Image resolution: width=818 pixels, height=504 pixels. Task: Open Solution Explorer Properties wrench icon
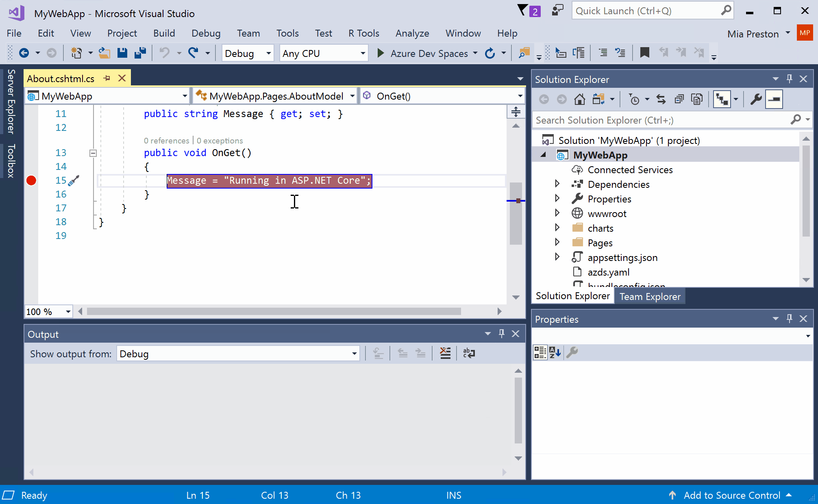756,99
